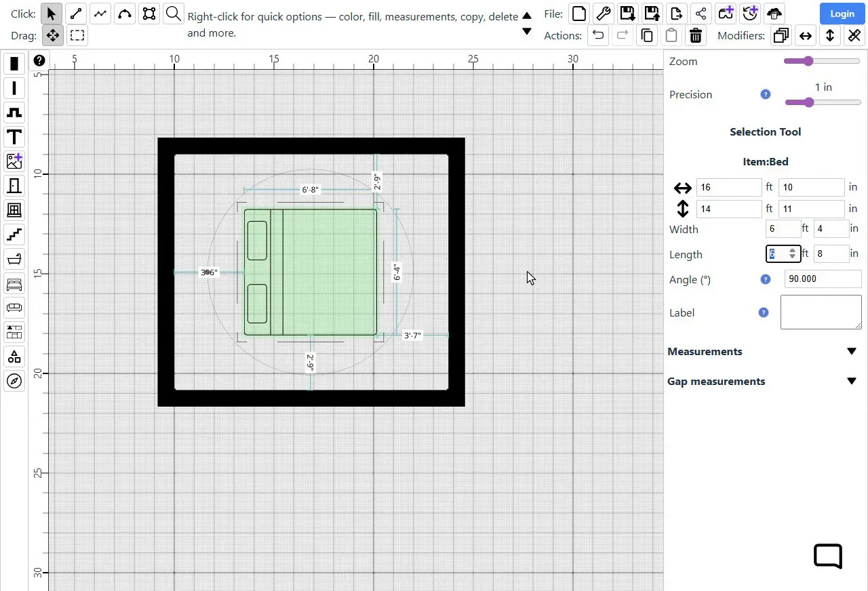Edit the Angle value field
Image resolution: width=868 pixels, height=591 pixels.
pos(823,279)
